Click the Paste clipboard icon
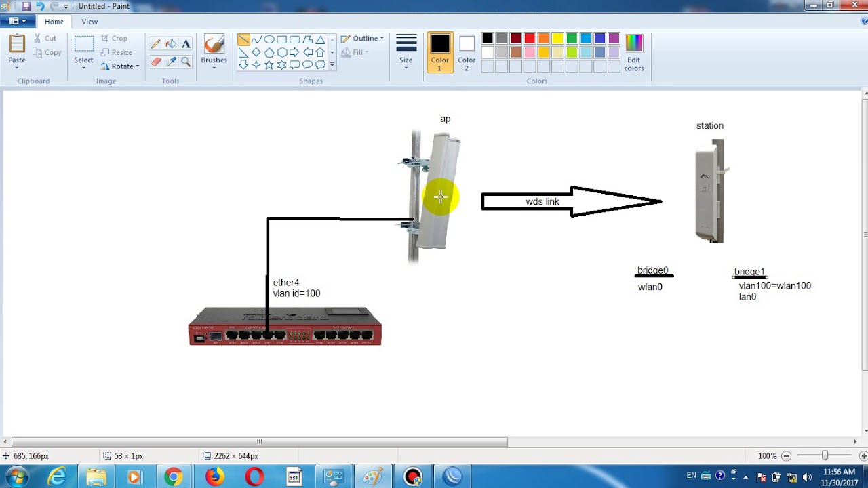Image resolution: width=868 pixels, height=488 pixels. (x=17, y=44)
